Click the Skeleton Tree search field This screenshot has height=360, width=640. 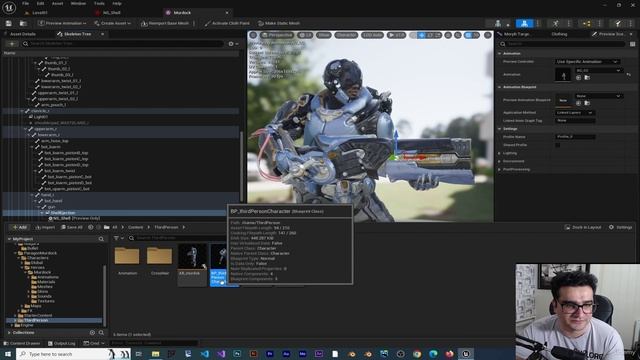[x=122, y=44]
